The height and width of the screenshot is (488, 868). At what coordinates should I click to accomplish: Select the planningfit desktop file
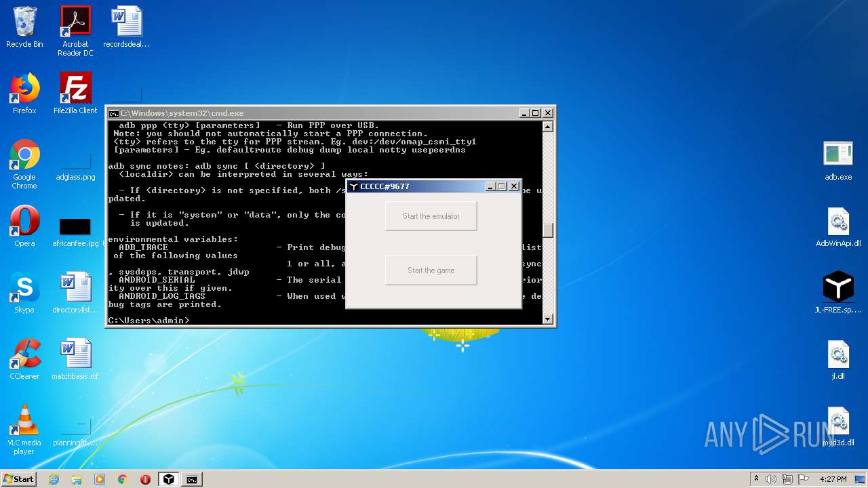pos(75,431)
